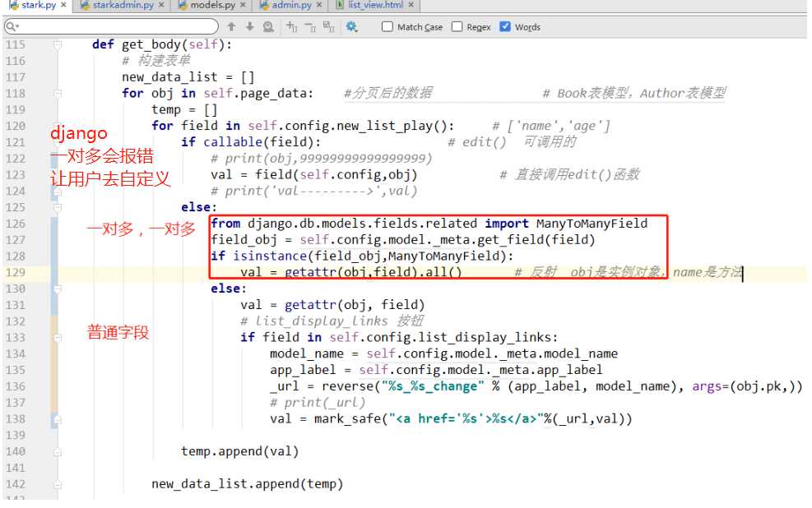Click the unselect occurrence icon
Image resolution: width=812 pixels, height=508 pixels.
pyautogui.click(x=310, y=26)
